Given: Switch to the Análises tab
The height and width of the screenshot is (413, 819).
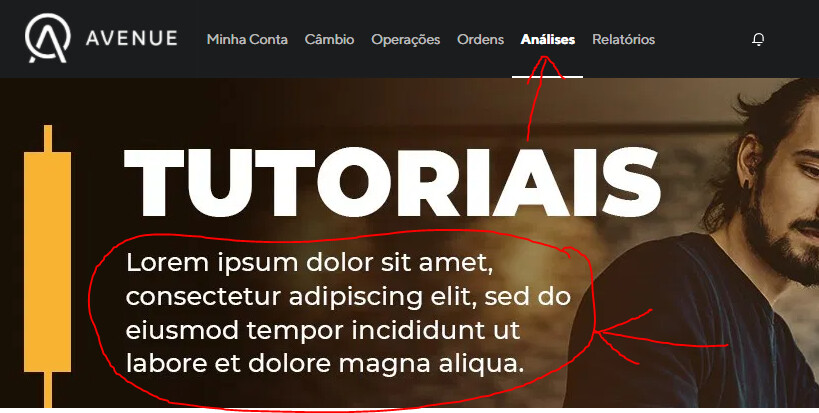Looking at the screenshot, I should click(x=548, y=40).
